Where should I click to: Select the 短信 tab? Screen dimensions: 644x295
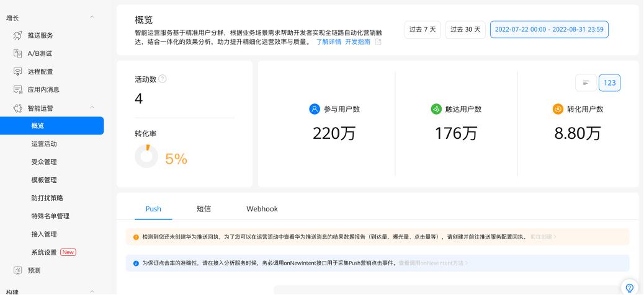(203, 209)
